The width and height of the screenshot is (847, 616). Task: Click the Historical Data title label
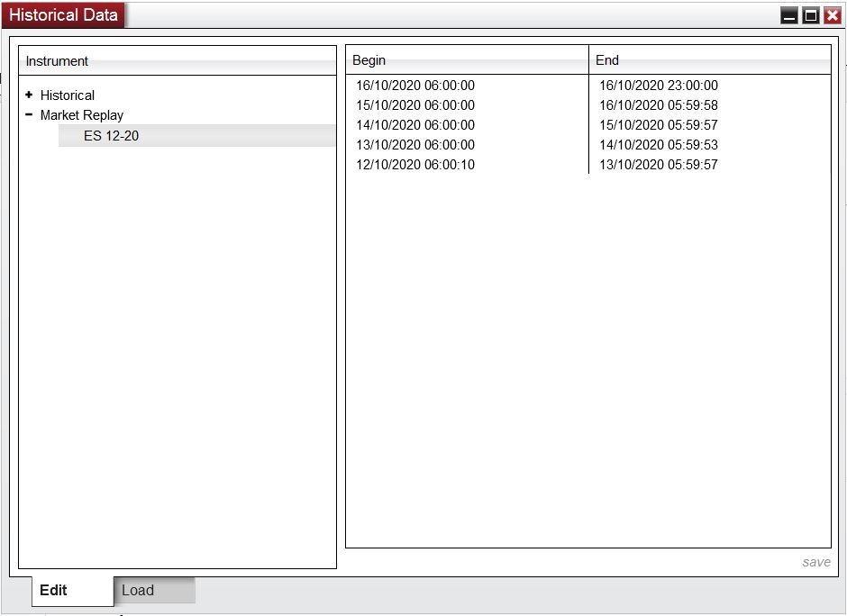(63, 14)
